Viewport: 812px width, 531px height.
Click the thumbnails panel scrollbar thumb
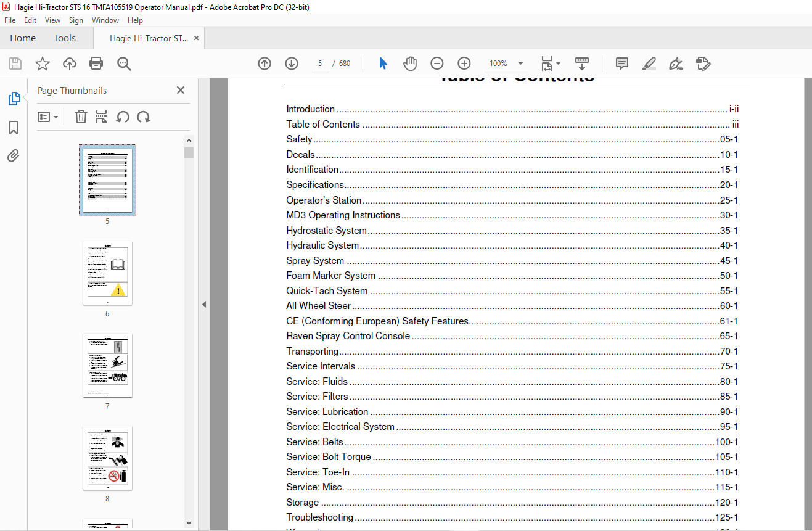pyautogui.click(x=189, y=152)
